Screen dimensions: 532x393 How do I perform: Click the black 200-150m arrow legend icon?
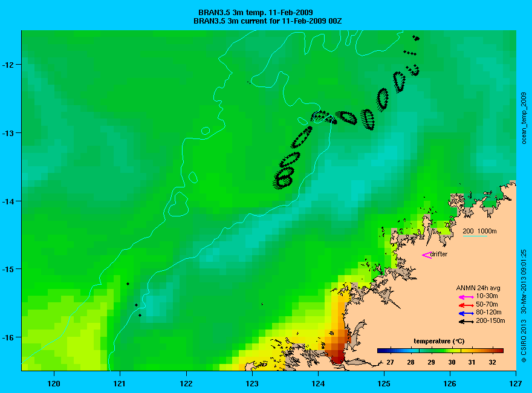point(466,322)
